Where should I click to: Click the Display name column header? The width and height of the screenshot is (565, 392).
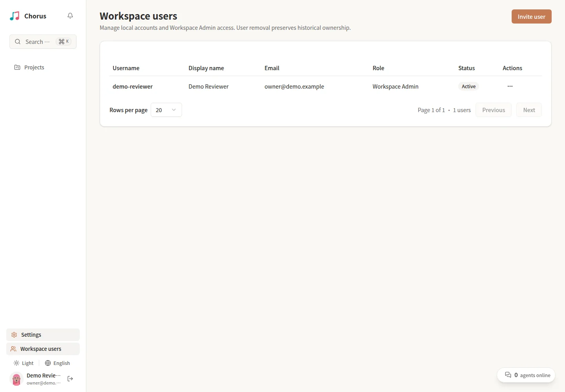tap(206, 68)
